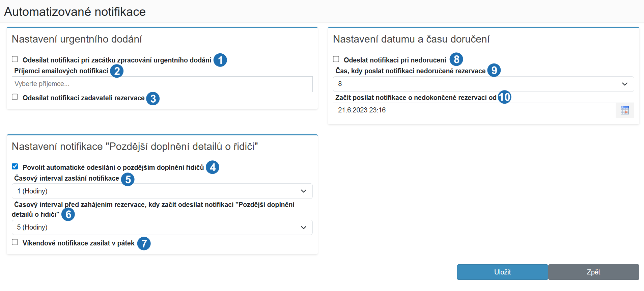The height and width of the screenshot is (291, 644).
Task: Click numbered marker 5 badge
Action: point(128,180)
